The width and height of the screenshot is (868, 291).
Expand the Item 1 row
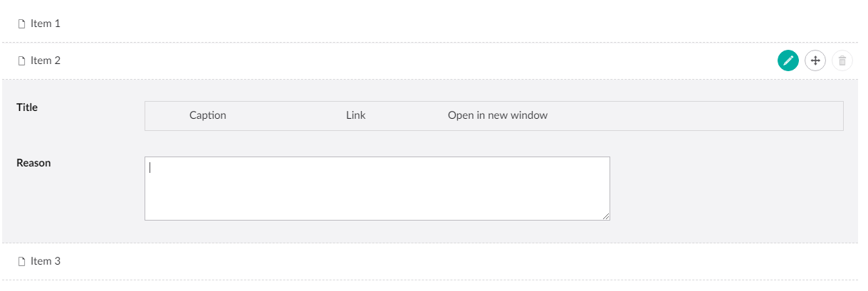pos(434,23)
